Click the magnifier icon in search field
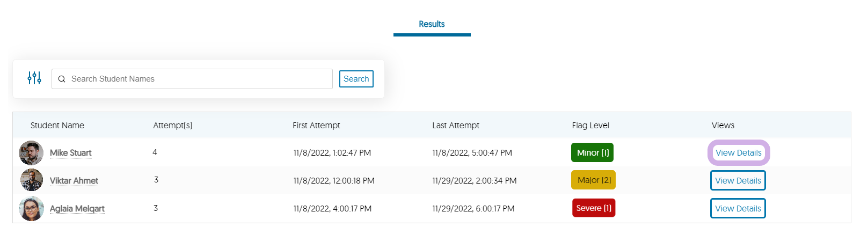 [x=62, y=79]
